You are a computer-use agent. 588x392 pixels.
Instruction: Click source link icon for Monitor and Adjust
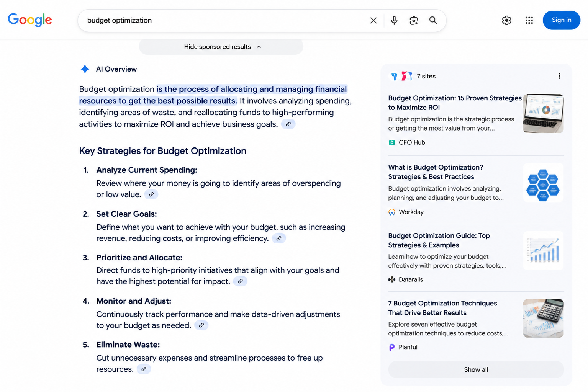click(201, 325)
